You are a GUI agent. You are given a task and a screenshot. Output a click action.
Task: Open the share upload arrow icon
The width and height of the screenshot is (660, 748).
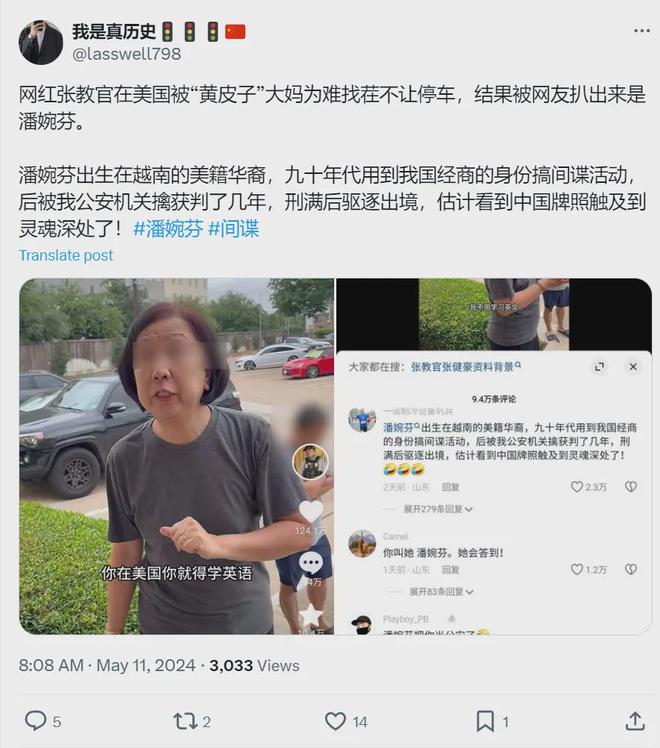click(x=635, y=721)
